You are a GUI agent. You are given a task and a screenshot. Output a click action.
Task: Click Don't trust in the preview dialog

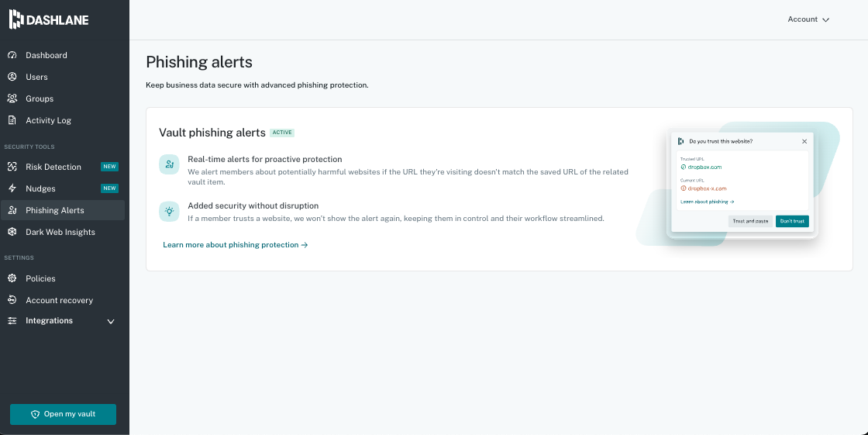click(792, 221)
